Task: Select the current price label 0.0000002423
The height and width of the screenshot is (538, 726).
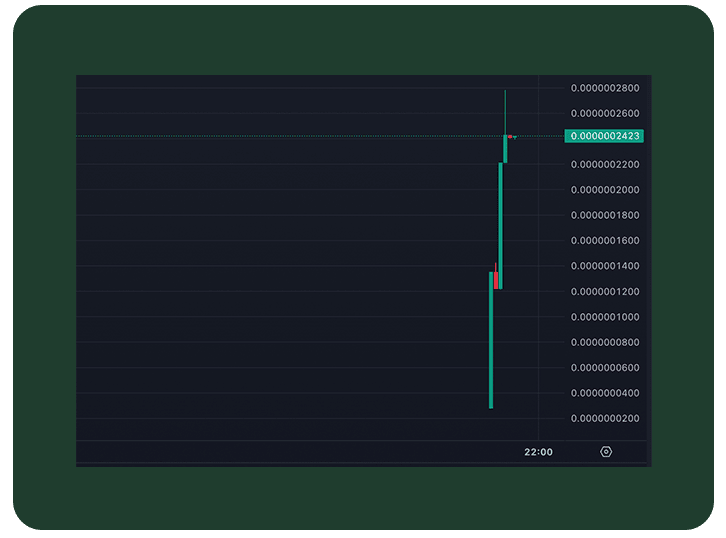Action: coord(604,136)
